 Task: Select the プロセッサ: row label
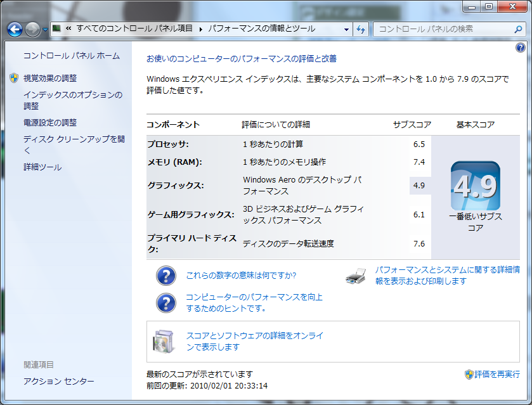[x=168, y=144]
